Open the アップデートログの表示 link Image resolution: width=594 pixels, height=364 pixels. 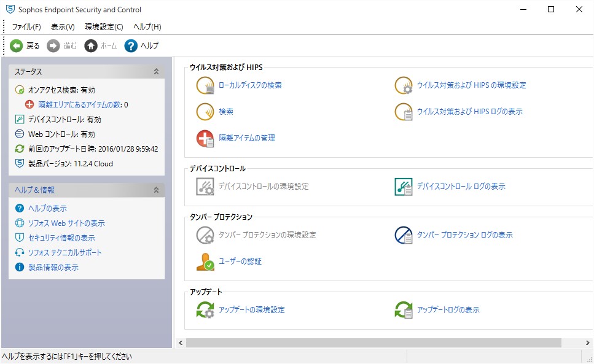pyautogui.click(x=448, y=309)
